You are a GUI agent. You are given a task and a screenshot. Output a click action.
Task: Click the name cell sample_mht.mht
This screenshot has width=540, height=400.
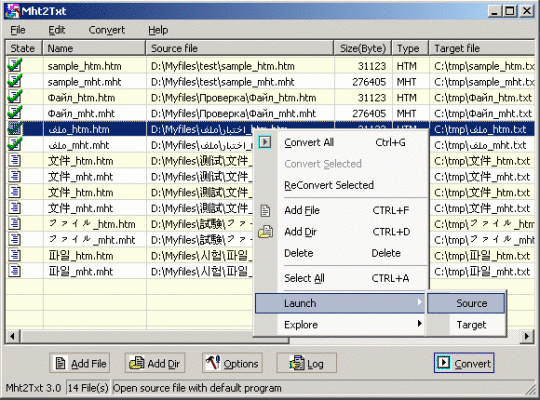[x=84, y=82]
